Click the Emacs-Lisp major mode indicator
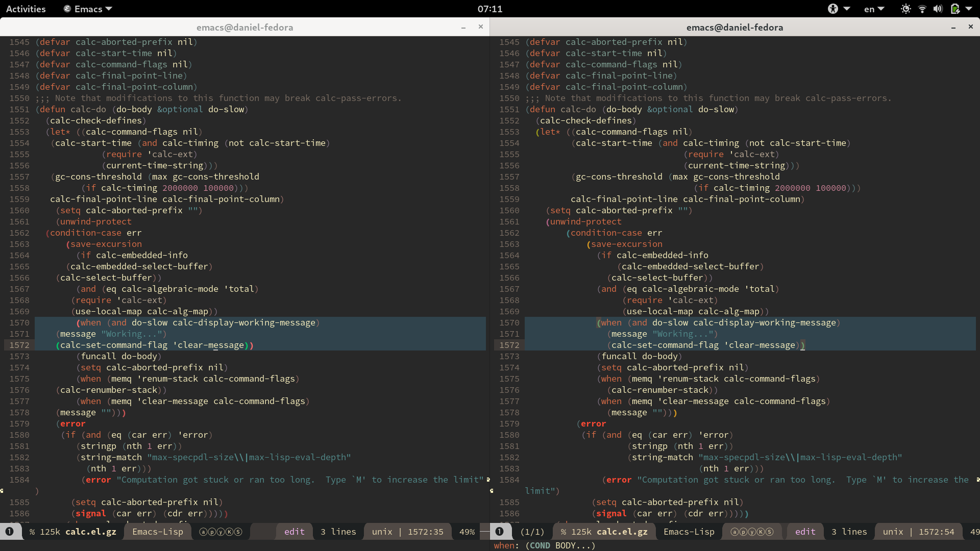980x551 pixels. 157,532
